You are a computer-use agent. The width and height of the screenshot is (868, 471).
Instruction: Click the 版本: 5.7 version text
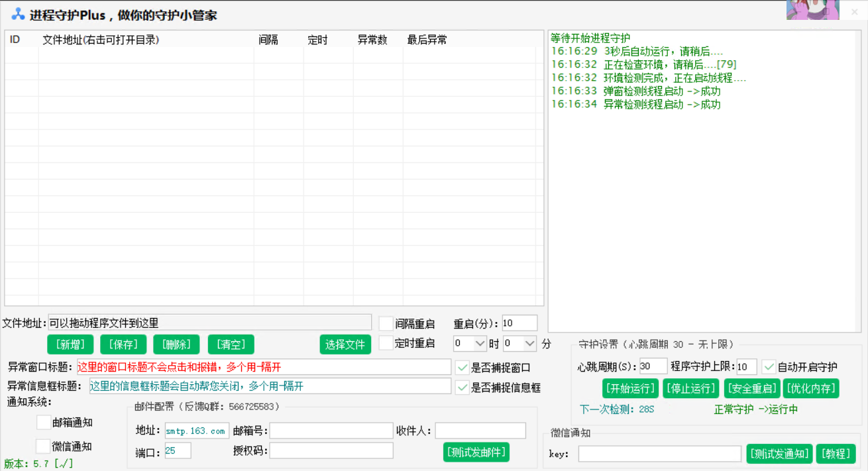38,464
